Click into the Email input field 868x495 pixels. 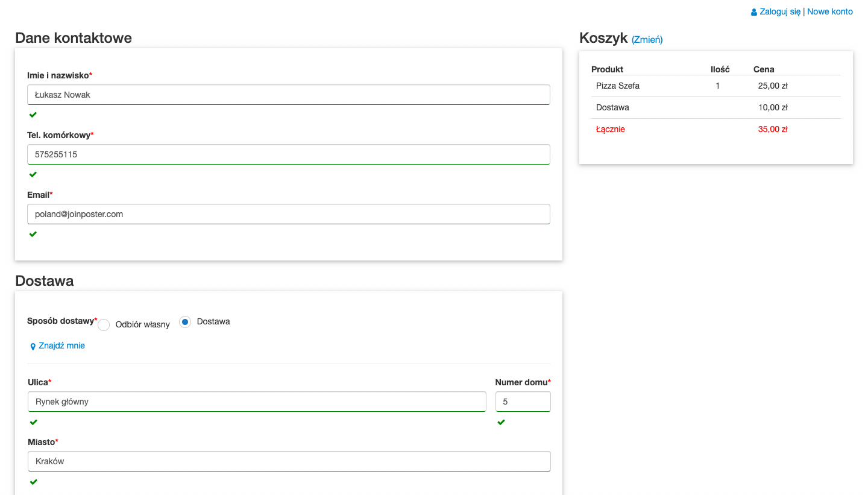288,214
